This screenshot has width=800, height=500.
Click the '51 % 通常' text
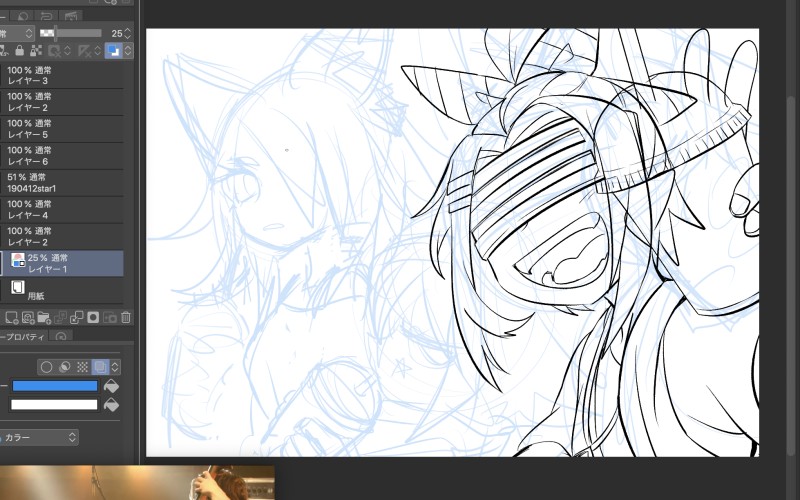(x=27, y=177)
